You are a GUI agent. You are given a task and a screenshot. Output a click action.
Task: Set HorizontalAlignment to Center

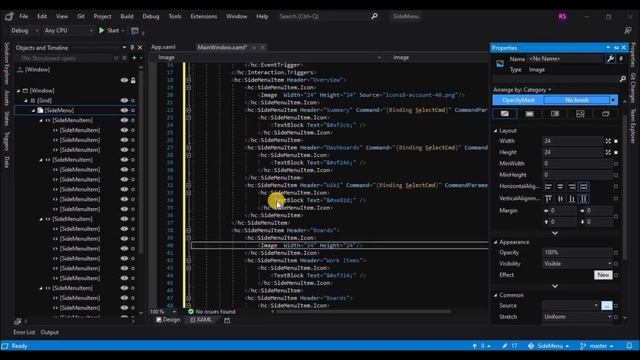pyautogui.click(x=560, y=187)
